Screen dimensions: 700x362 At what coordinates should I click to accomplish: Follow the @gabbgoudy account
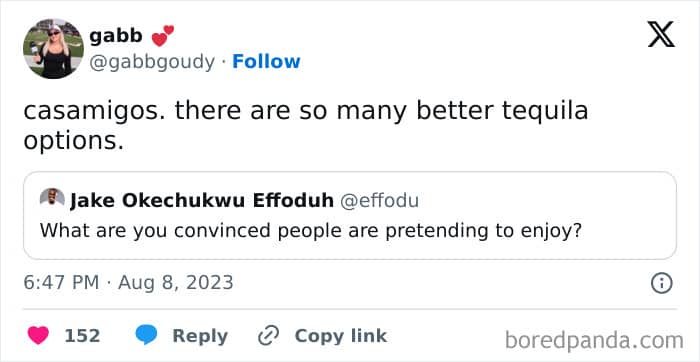click(267, 62)
